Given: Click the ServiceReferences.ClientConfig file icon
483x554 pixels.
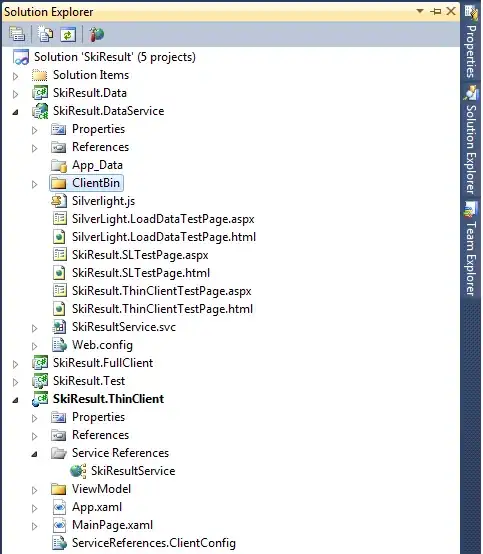Looking at the screenshot, I should [59, 543].
